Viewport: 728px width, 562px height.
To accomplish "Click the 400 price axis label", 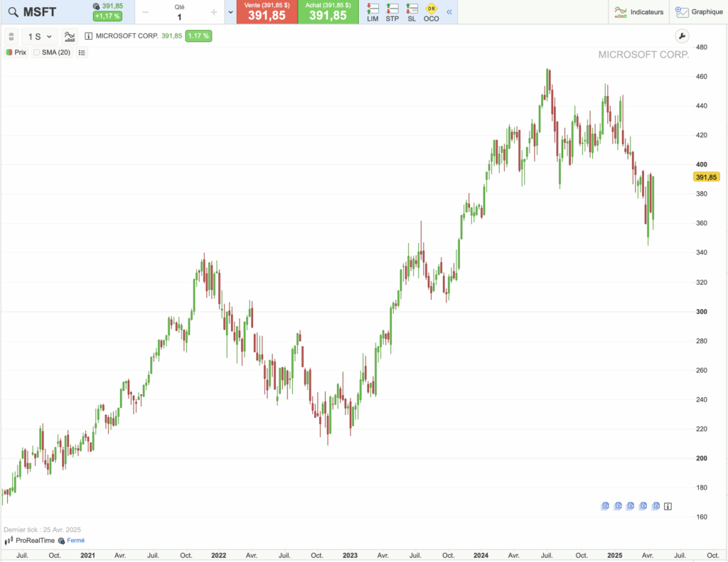I will tap(702, 165).
